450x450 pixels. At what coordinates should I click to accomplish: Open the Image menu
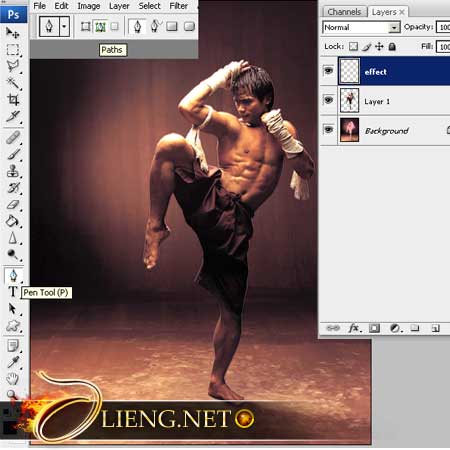[x=89, y=6]
